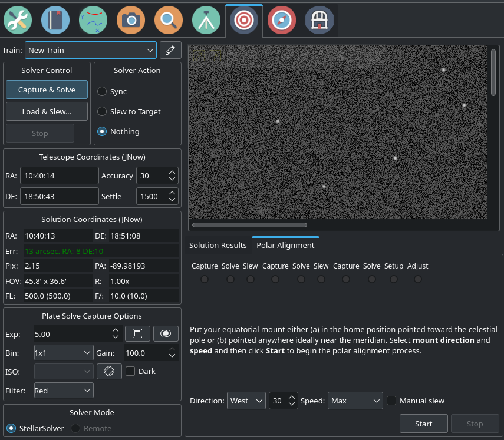This screenshot has width=504, height=440.
Task: Open the Setup module wrench icon
Action: [x=18, y=20]
